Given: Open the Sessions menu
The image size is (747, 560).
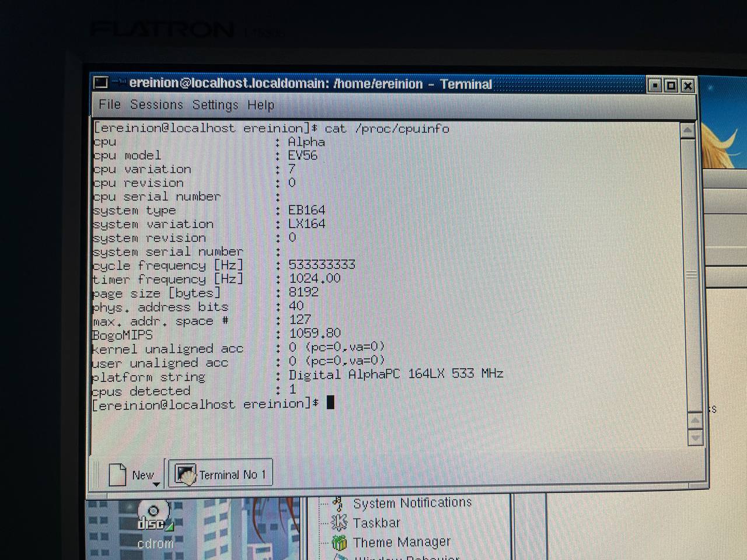Looking at the screenshot, I should click(156, 105).
